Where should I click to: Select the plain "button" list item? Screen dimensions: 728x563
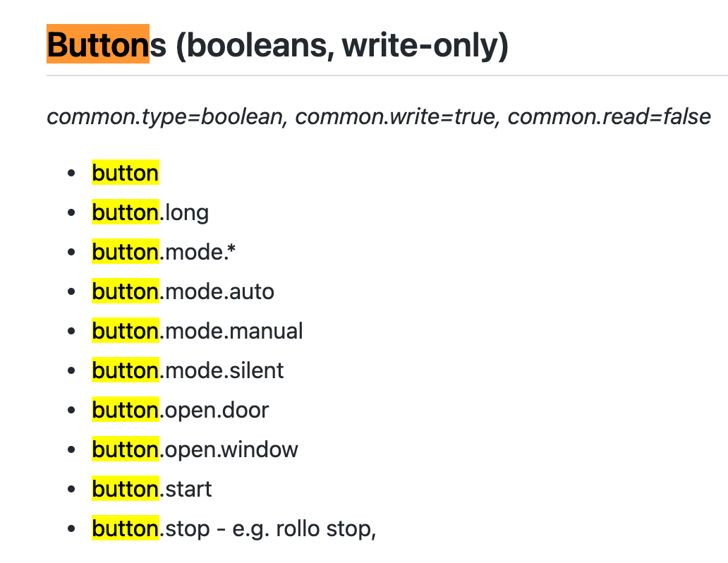(126, 173)
